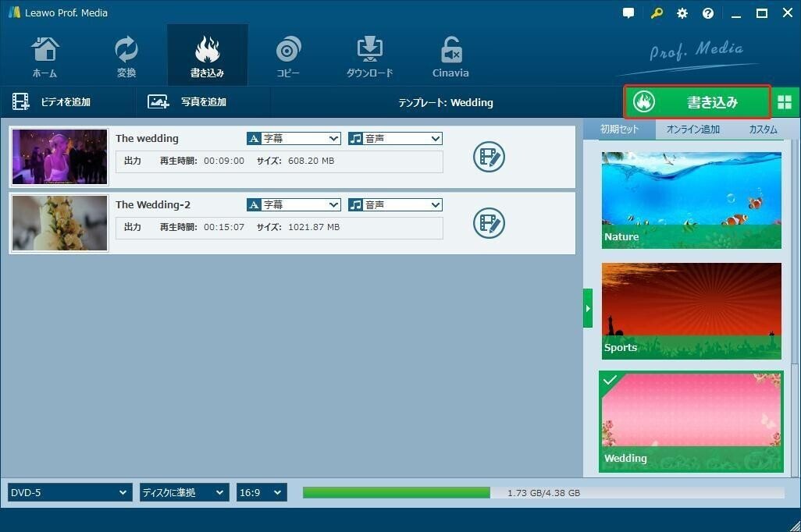Select the Nature template thumbnail
801x532 pixels.
tap(691, 199)
